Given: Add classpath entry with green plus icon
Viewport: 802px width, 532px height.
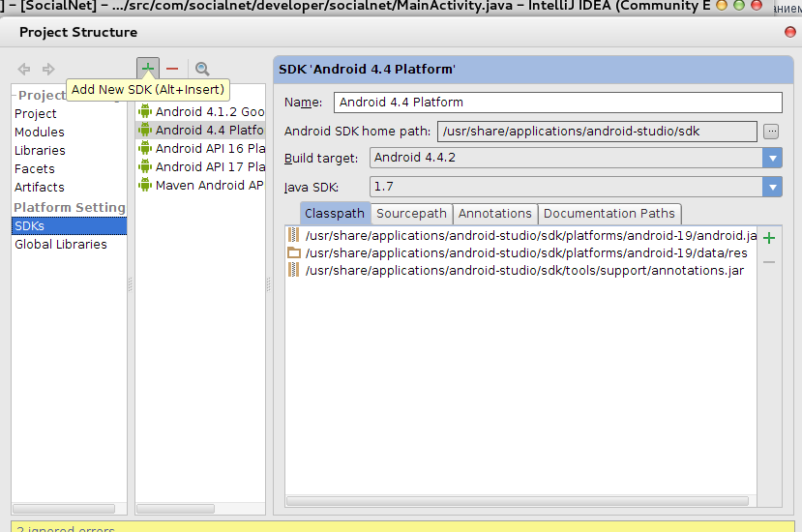Looking at the screenshot, I should [x=769, y=238].
